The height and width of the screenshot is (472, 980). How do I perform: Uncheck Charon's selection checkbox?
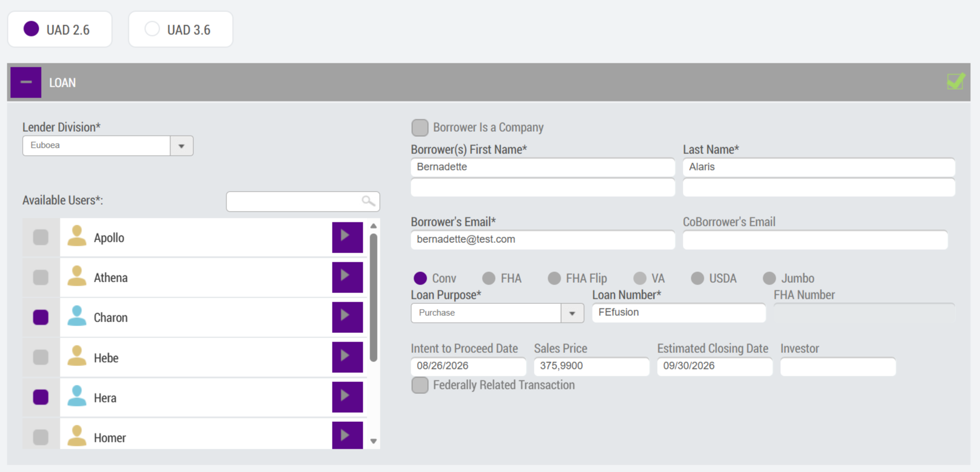point(41,318)
